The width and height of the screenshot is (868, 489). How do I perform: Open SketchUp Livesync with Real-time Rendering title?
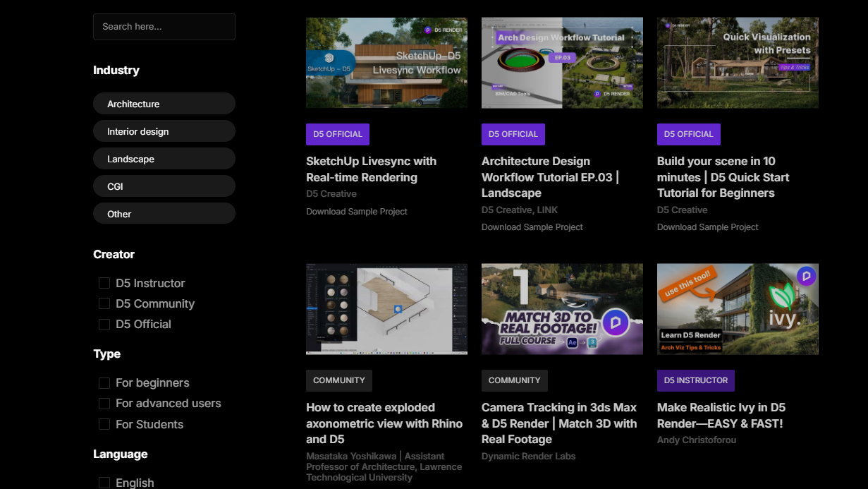pos(372,169)
